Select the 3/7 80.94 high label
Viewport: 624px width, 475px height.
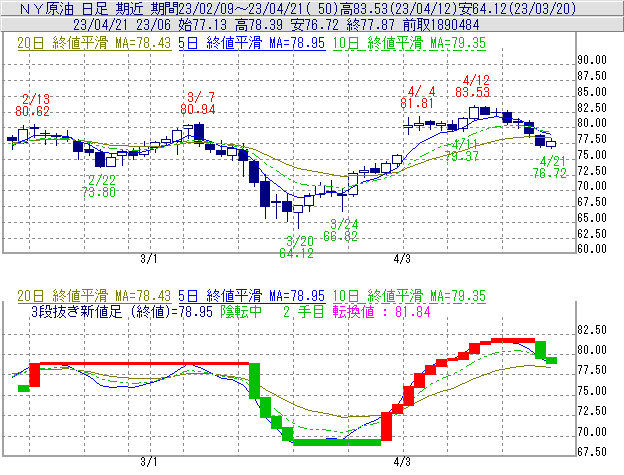[x=198, y=103]
